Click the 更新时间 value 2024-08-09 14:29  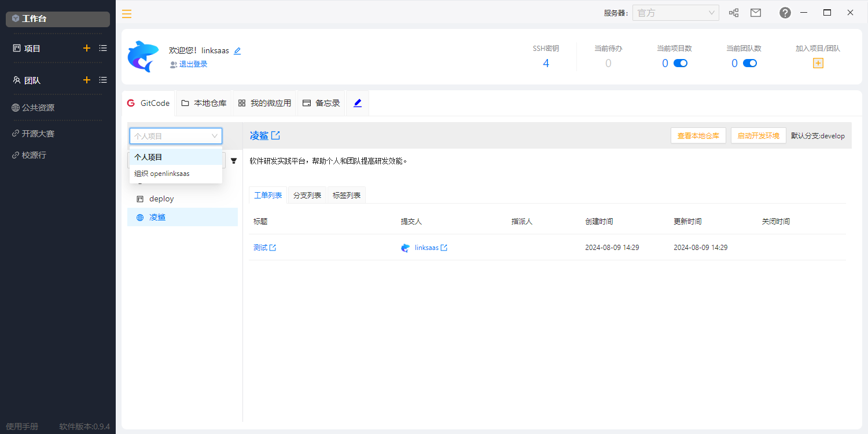click(x=701, y=248)
